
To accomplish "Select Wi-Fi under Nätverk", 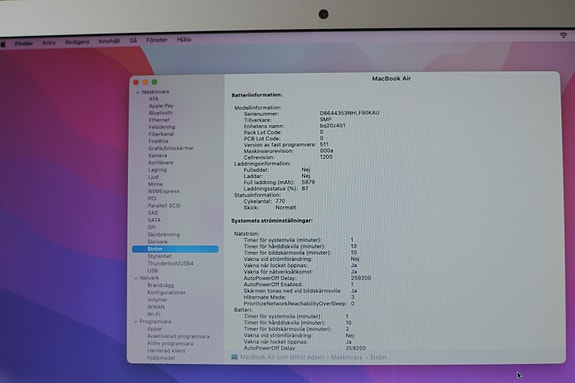I will point(154,314).
